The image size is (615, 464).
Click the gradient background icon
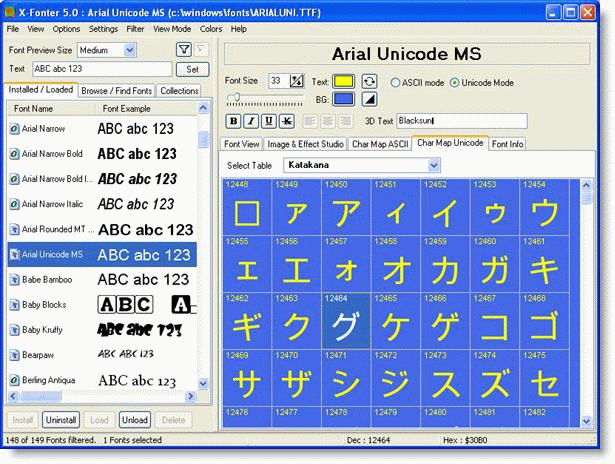[369, 99]
